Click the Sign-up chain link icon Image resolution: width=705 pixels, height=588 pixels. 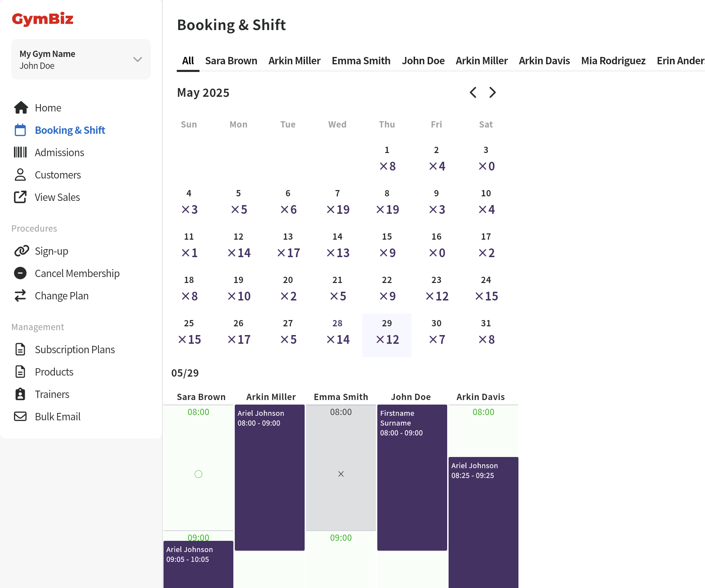21,251
